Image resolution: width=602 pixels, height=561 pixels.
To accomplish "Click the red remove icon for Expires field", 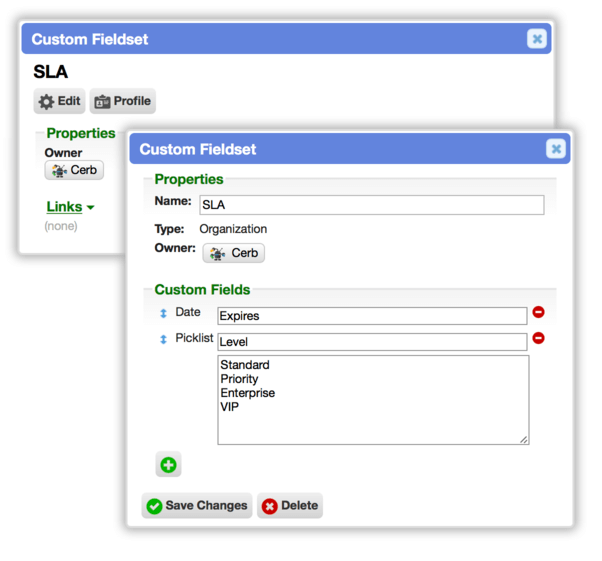I will pyautogui.click(x=538, y=312).
